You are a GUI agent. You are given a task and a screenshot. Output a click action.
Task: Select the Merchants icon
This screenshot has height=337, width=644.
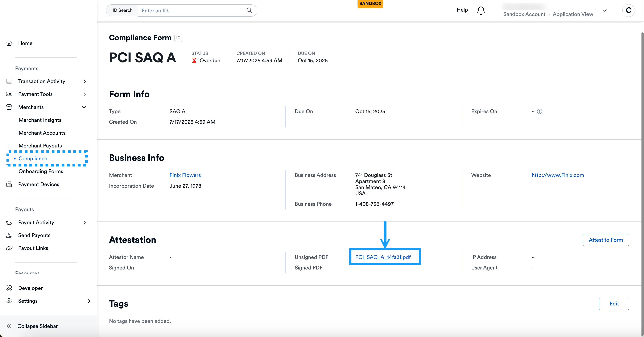pyautogui.click(x=9, y=107)
